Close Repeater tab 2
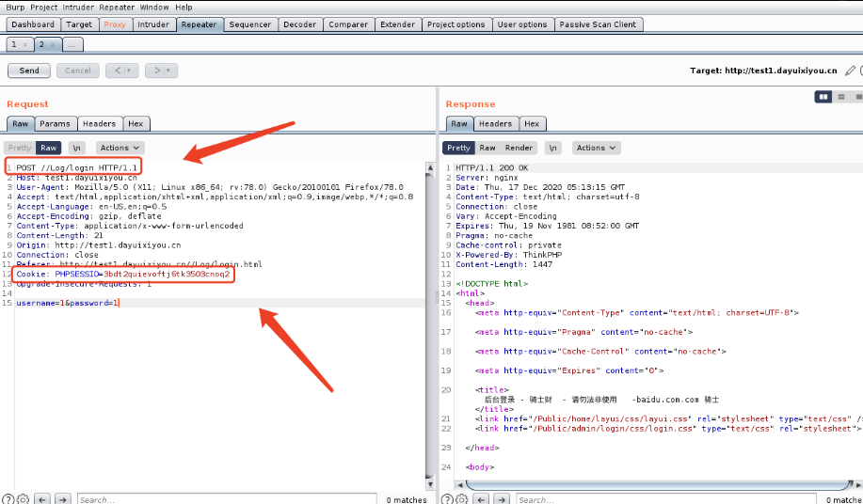This screenshot has width=863, height=504. 53,45
